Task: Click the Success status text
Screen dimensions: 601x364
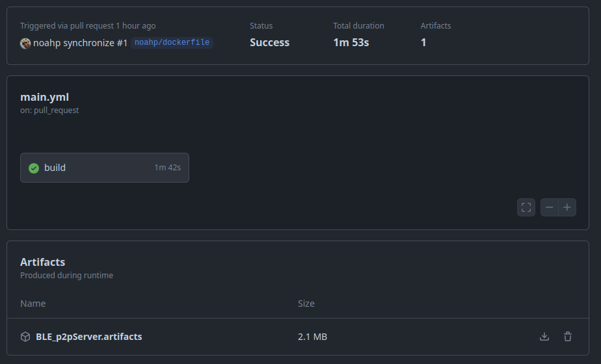Action: 269,42
